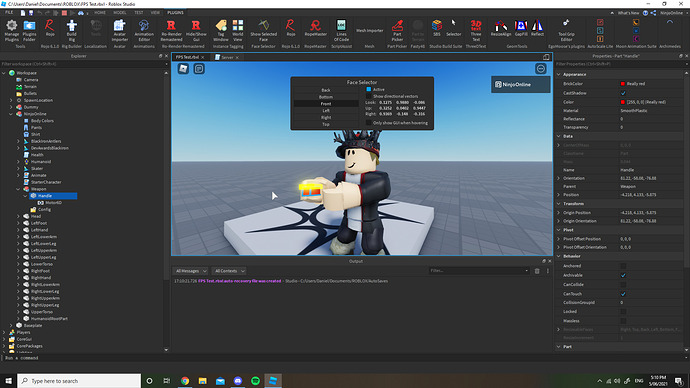Select Back face in Face Selector
This screenshot has height=388, width=690.
pyautogui.click(x=326, y=90)
